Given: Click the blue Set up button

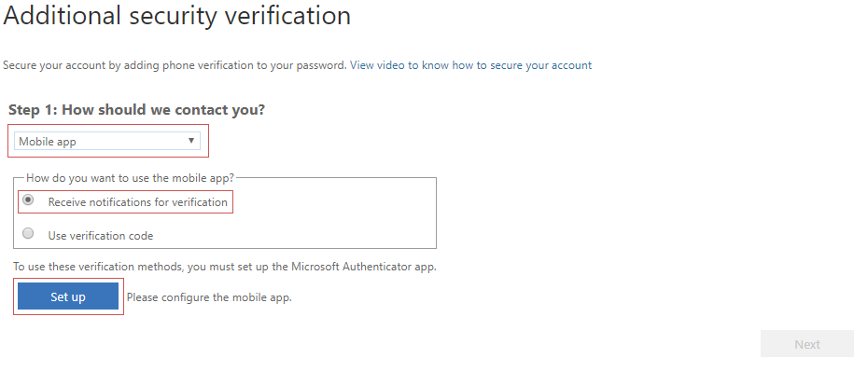Looking at the screenshot, I should [x=68, y=296].
